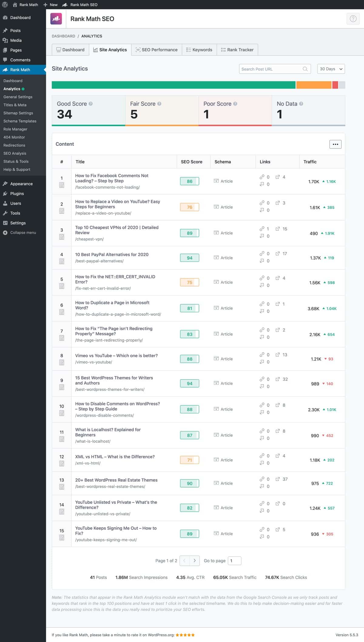Open Plugins in the sidebar
364x642 pixels.
(x=17, y=194)
